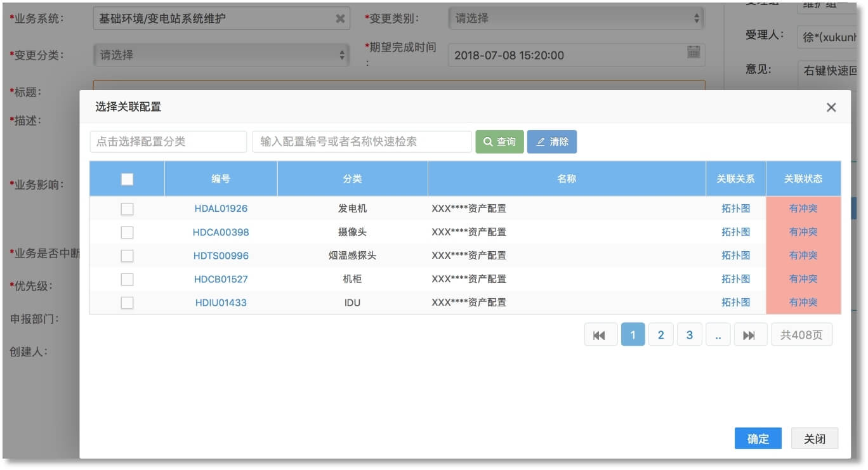
Task: View 拓扑图 for the HDTS00996 row
Action: point(736,256)
